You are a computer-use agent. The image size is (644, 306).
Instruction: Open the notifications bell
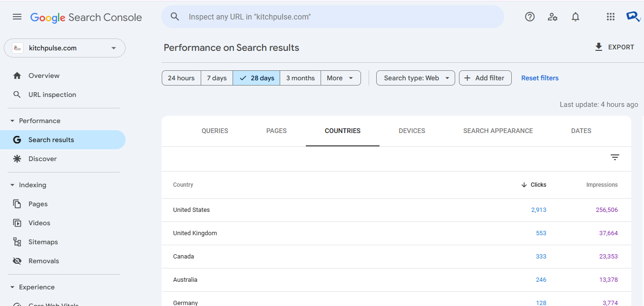coord(576,17)
